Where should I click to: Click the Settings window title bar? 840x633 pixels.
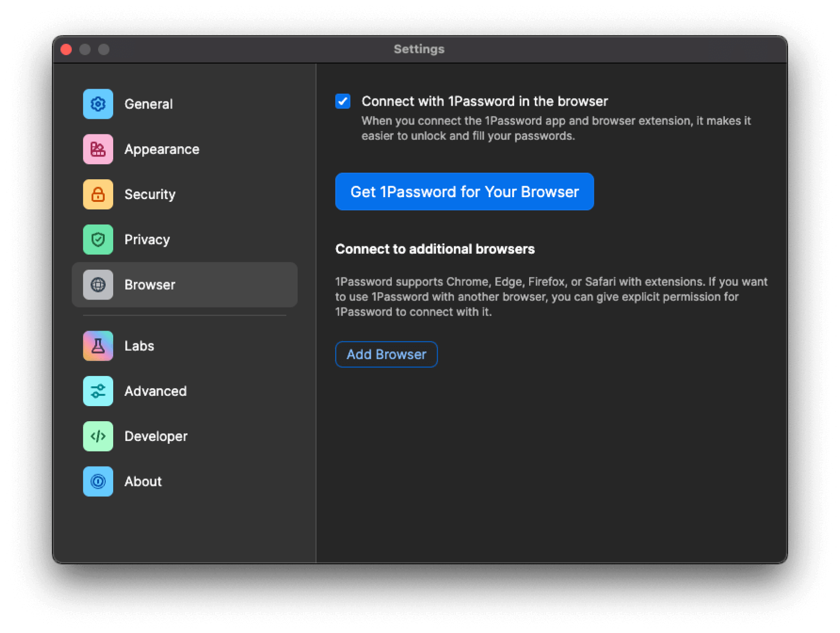419,49
